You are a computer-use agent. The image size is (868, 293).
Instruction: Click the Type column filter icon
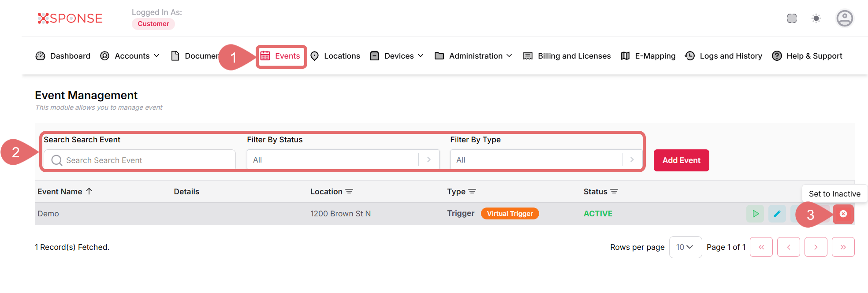(x=472, y=192)
